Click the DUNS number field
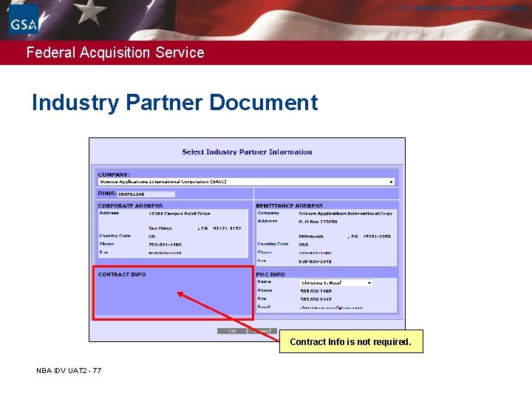532x399 pixels. point(146,194)
